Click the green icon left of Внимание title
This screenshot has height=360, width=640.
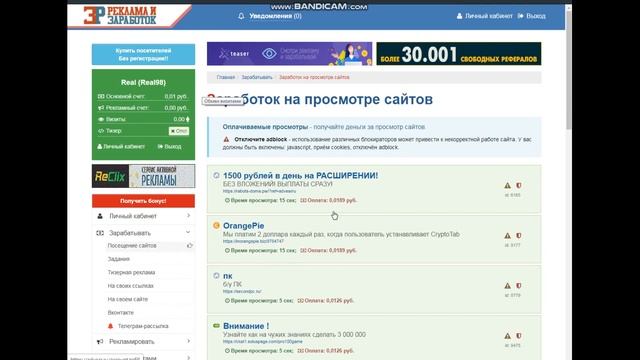[216, 326]
